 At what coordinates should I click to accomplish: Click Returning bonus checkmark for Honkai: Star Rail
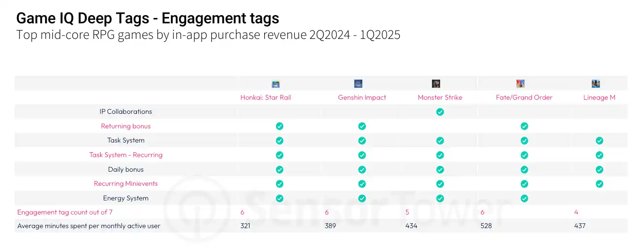[x=280, y=126]
